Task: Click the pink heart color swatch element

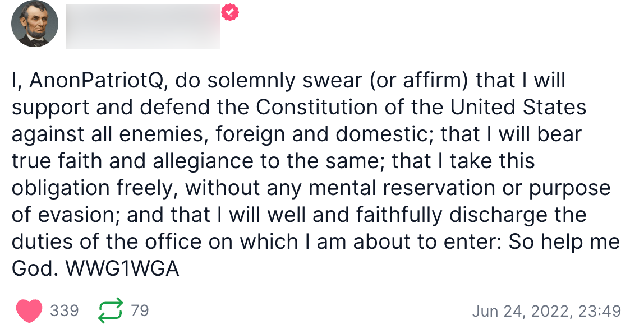Action: point(30,310)
